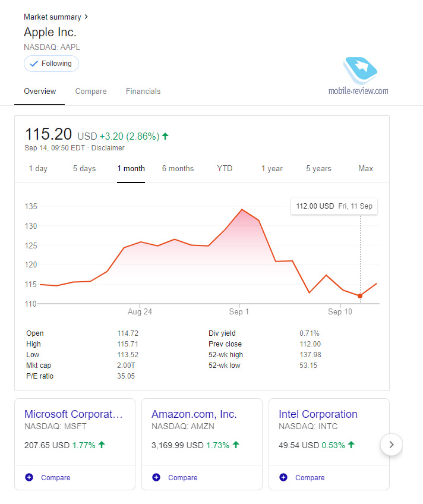Click the Sep 14, 09:50 EDT timestamp
Screen dimensions: 423x504
(55, 148)
